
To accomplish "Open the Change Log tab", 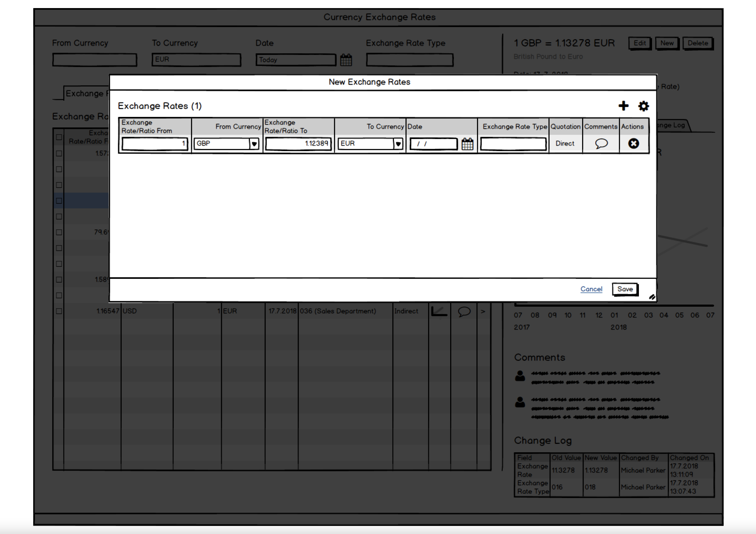I will click(x=672, y=125).
